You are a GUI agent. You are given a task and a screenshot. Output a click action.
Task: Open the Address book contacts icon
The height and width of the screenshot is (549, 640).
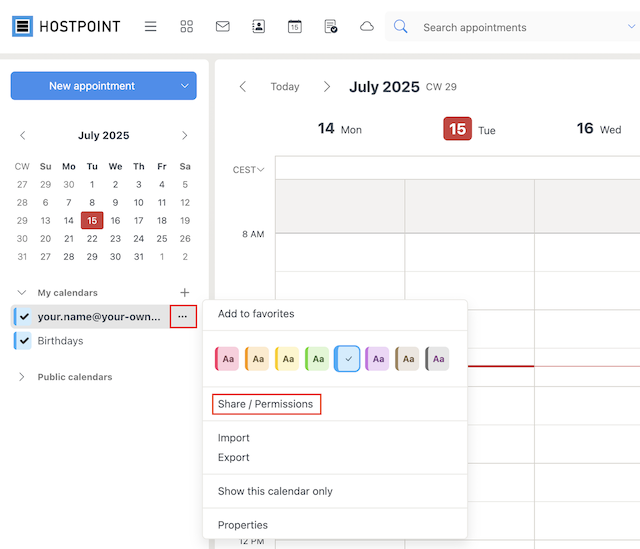click(258, 27)
